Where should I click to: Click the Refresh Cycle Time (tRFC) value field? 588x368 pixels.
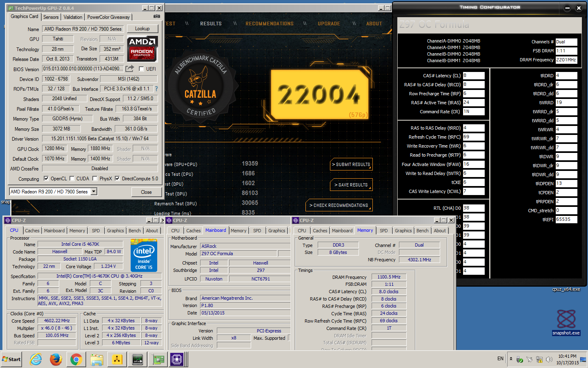tap(474, 137)
